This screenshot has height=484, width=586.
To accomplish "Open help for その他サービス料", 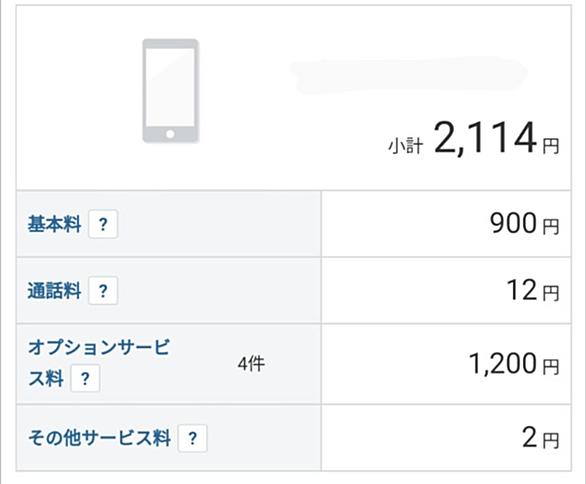I will (192, 438).
